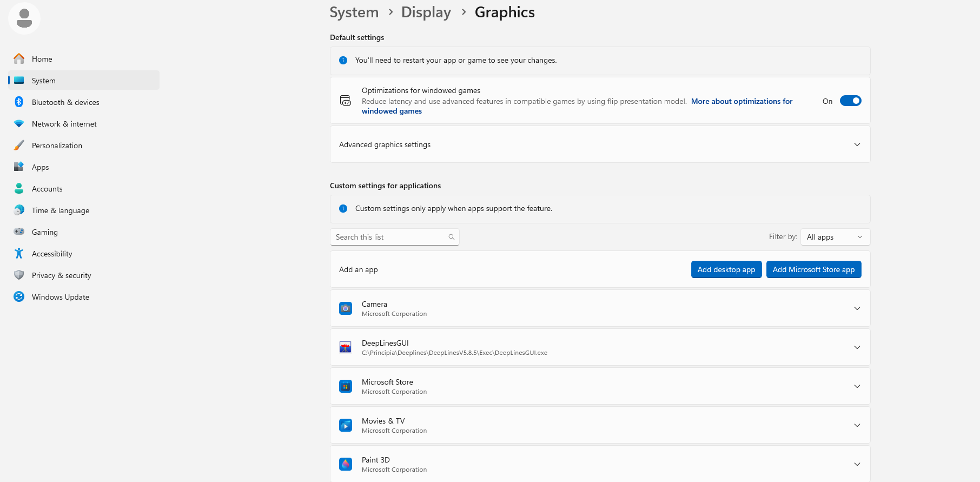
Task: Click the Microsoft Store app icon
Action: pos(346,386)
